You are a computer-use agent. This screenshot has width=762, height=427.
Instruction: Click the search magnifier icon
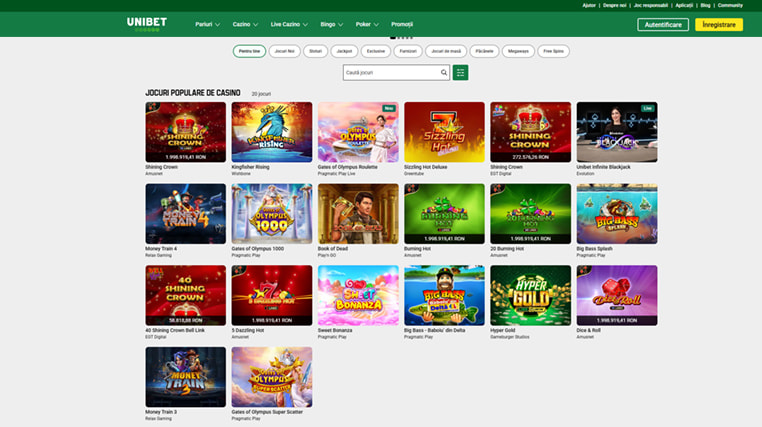(x=444, y=72)
